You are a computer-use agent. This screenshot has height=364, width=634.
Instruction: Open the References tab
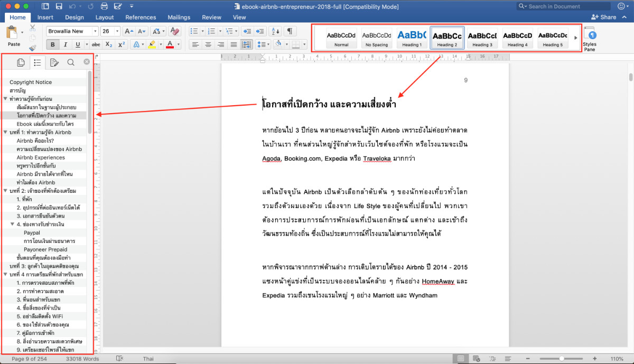(141, 17)
